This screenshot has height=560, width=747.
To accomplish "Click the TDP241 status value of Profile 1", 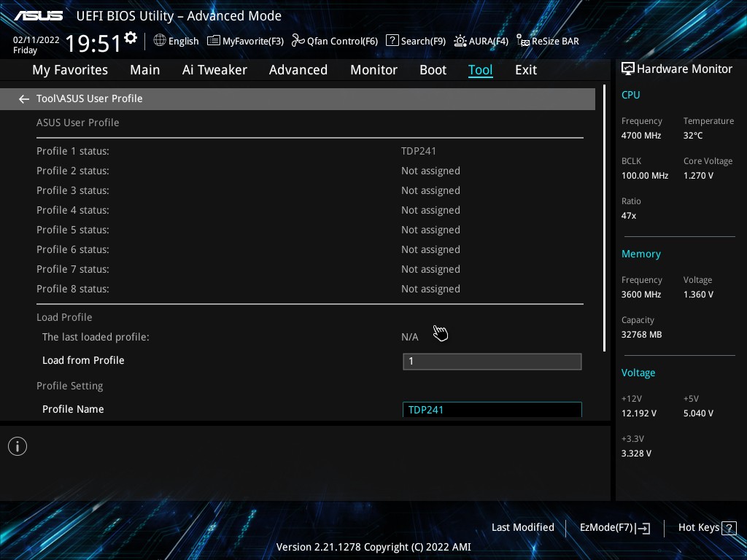I will (x=418, y=151).
